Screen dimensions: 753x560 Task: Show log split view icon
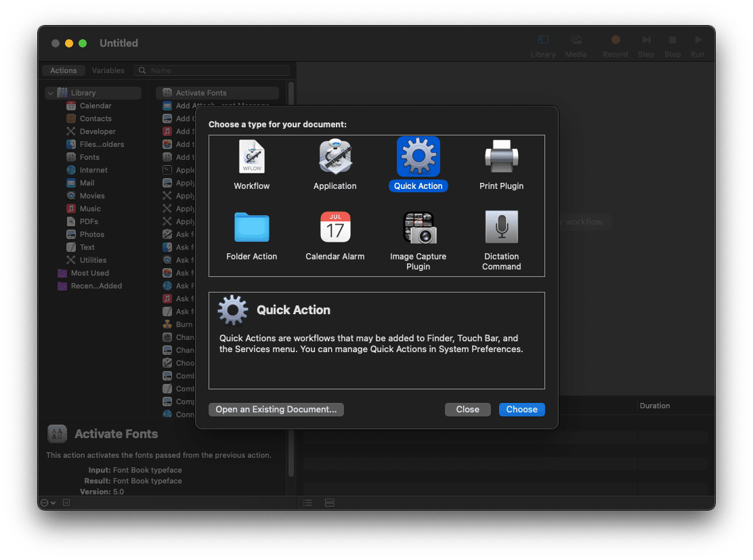pyautogui.click(x=329, y=503)
